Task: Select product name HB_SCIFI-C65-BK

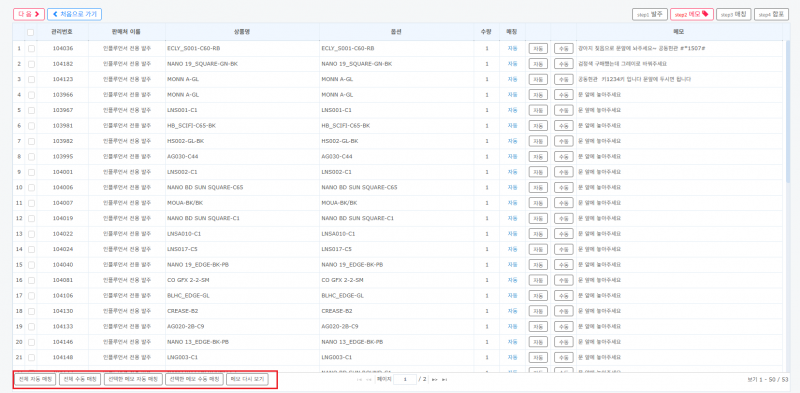Action: (191, 126)
